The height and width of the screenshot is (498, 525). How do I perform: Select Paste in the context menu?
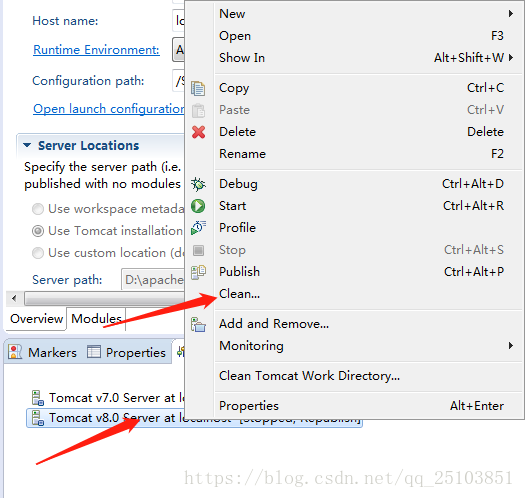[x=368, y=110]
